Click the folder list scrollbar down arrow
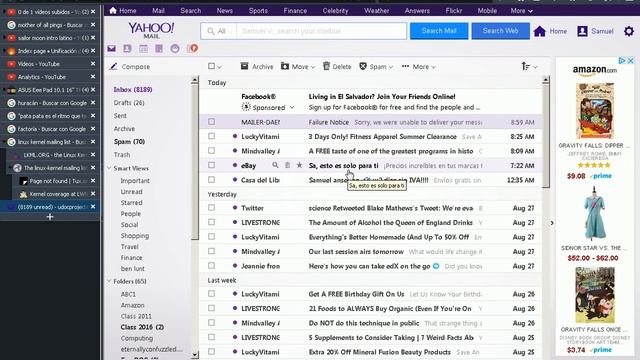This screenshot has height=360, width=640. pyautogui.click(x=195, y=355)
